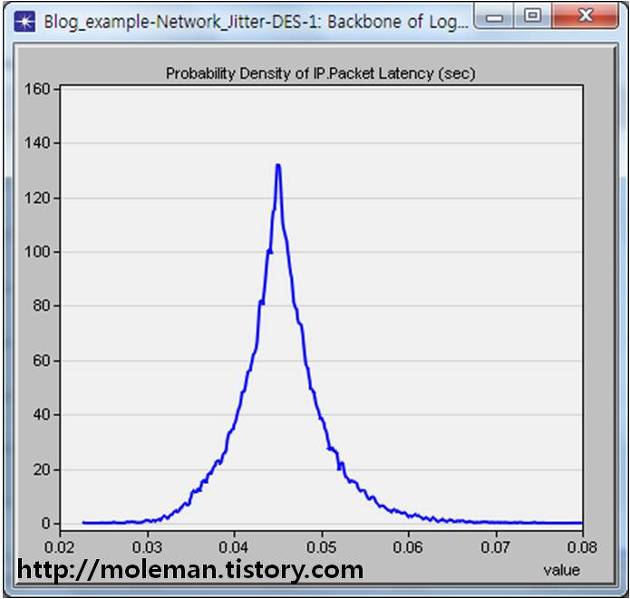
Task: Click the y-axis label 40
Action: pos(41,415)
